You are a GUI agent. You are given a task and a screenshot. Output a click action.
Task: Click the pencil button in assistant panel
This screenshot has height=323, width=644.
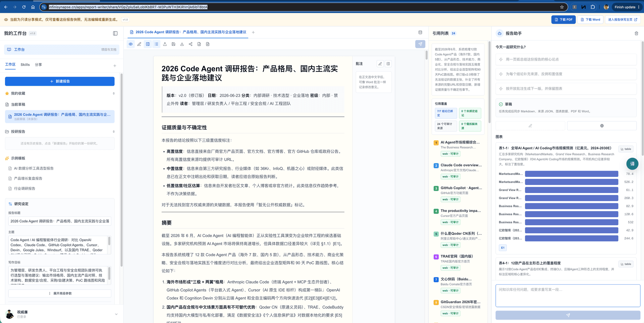(x=530, y=126)
